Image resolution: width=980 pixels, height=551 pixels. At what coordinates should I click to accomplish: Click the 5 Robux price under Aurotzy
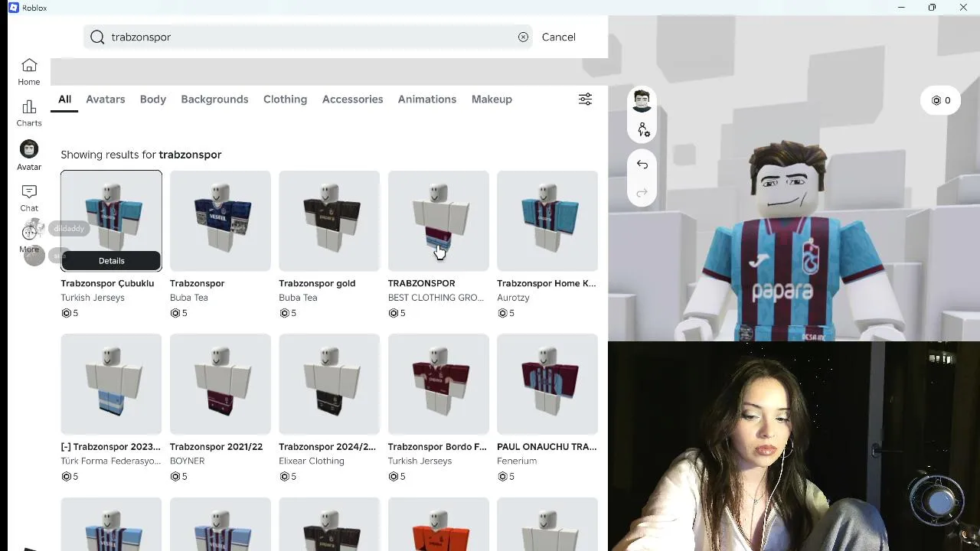506,313
